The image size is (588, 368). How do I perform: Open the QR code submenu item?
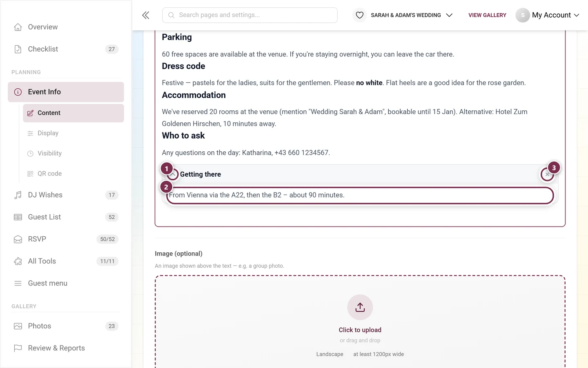pos(73,174)
